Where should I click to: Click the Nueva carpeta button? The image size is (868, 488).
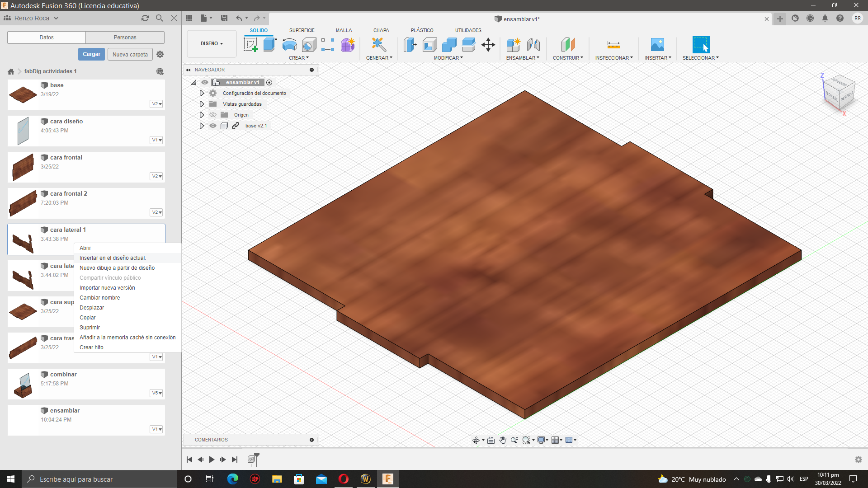(130, 54)
